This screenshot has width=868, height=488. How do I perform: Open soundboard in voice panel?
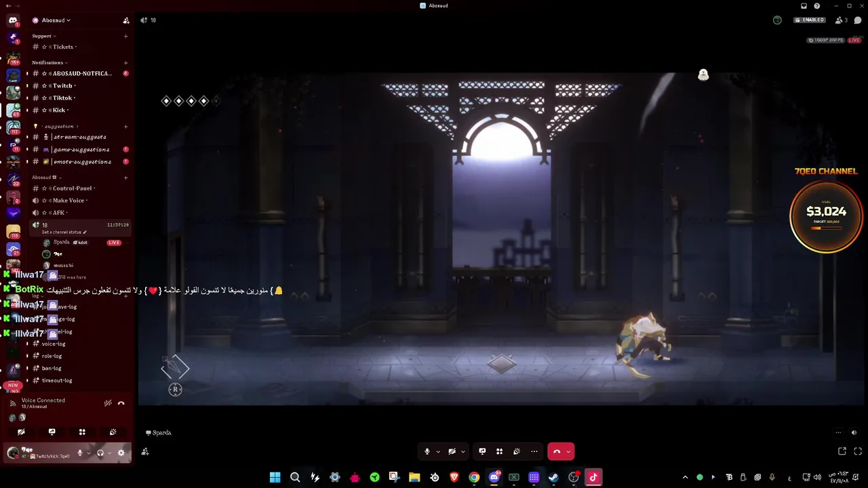pyautogui.click(x=113, y=432)
